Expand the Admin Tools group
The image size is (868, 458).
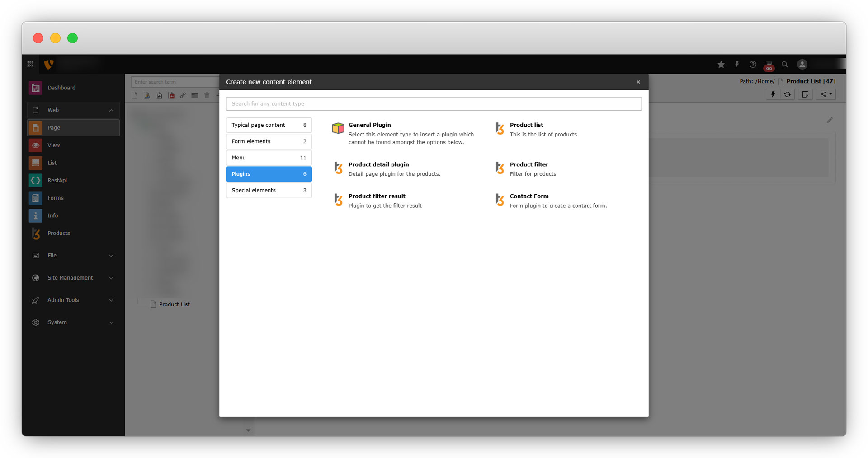coord(111,300)
